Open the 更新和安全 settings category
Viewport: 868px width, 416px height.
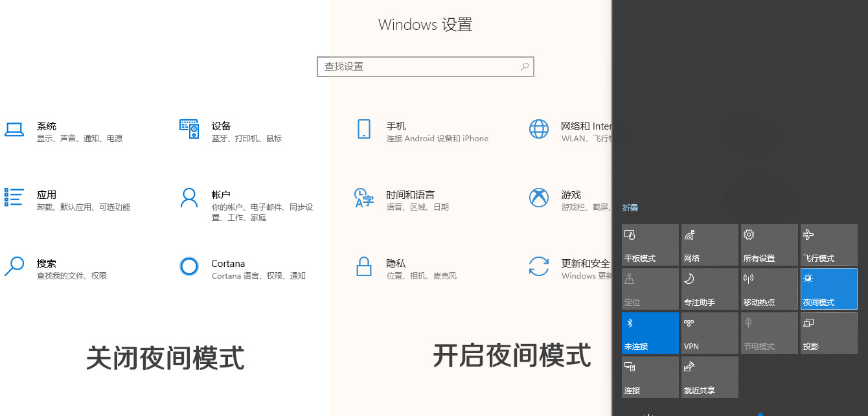[585, 264]
